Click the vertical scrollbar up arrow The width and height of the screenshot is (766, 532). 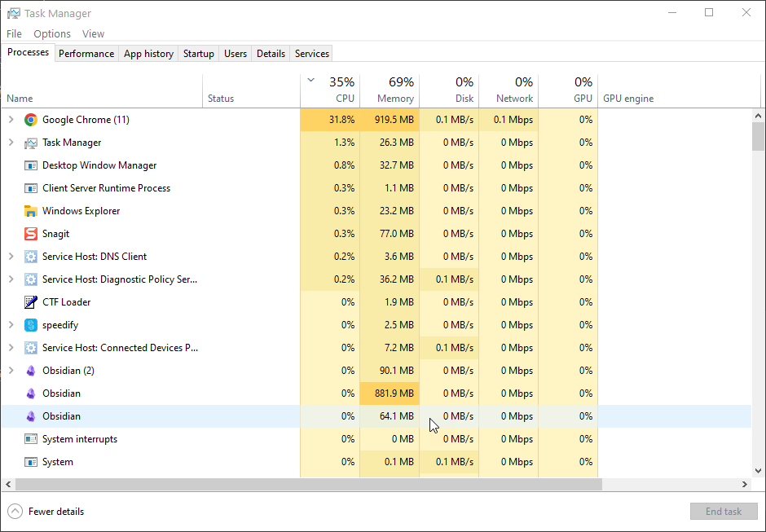[x=758, y=117]
